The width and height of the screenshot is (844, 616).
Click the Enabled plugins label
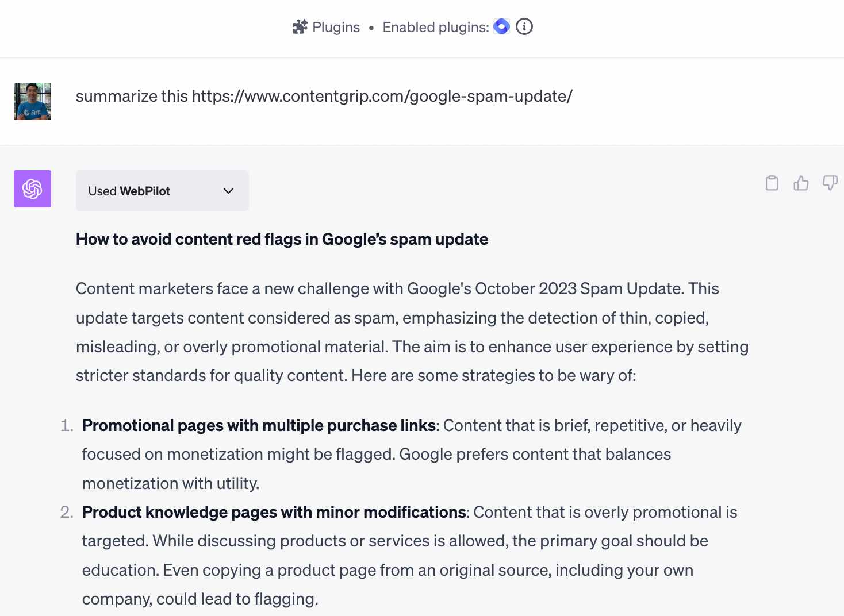(435, 26)
